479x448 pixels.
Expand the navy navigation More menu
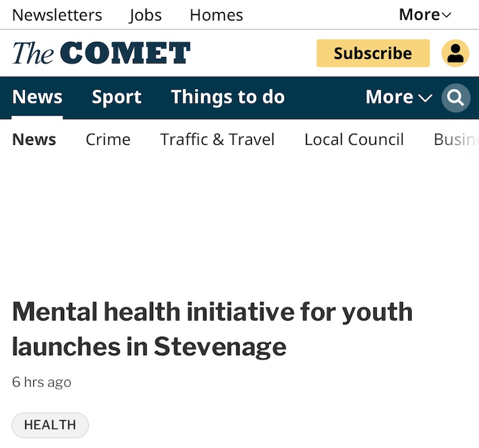(x=399, y=97)
